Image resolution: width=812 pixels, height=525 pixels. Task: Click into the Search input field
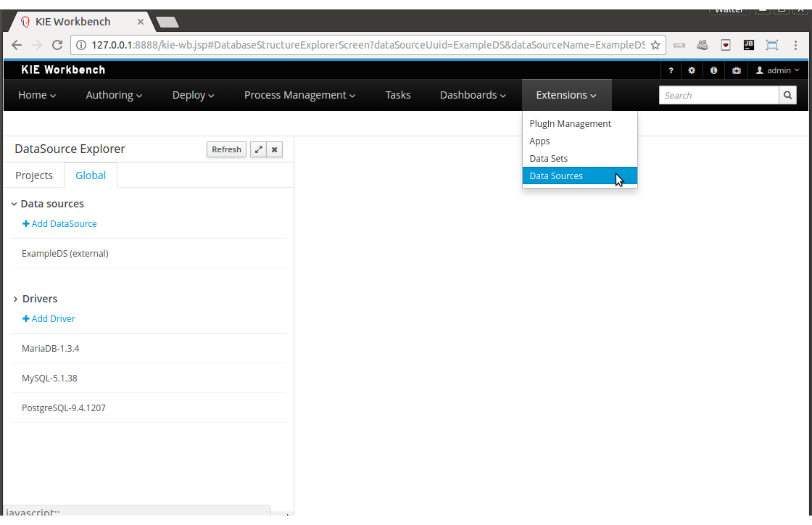pyautogui.click(x=718, y=95)
